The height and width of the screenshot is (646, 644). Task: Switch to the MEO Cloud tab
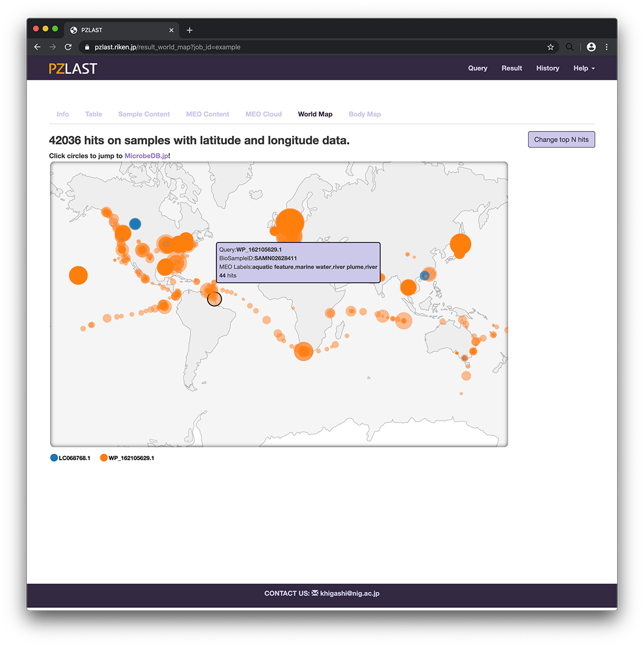[264, 114]
